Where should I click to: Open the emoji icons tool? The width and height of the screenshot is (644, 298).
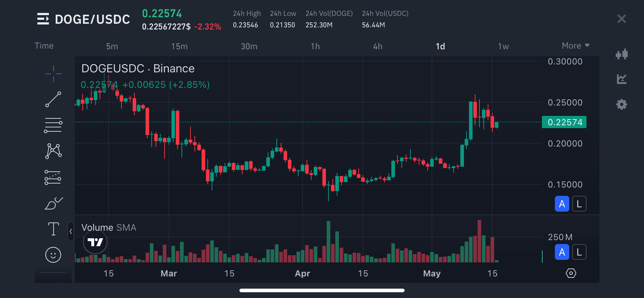click(53, 255)
